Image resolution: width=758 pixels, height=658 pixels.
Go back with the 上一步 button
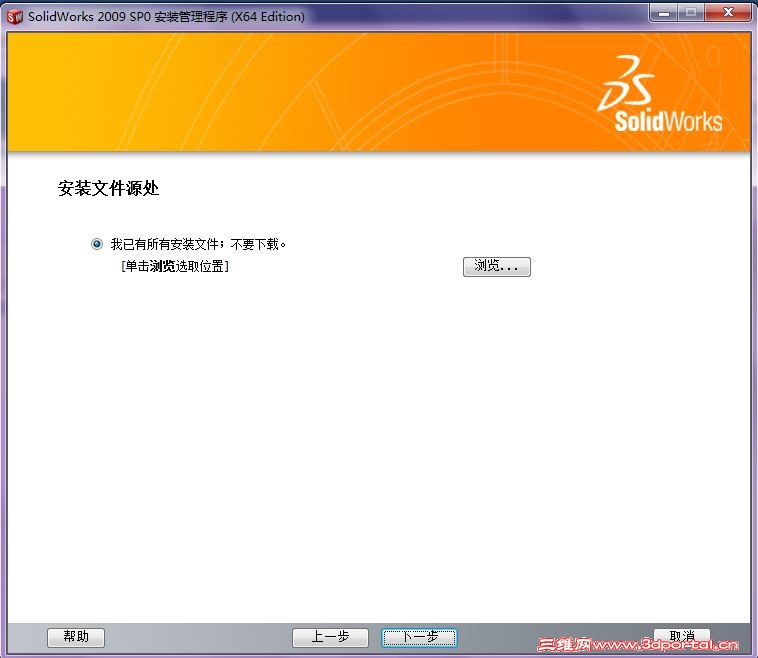pyautogui.click(x=330, y=637)
